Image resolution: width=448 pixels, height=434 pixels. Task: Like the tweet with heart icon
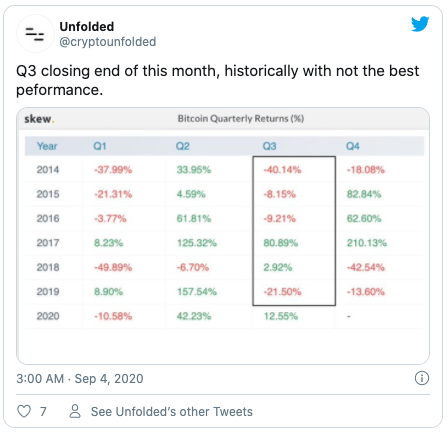click(x=24, y=411)
